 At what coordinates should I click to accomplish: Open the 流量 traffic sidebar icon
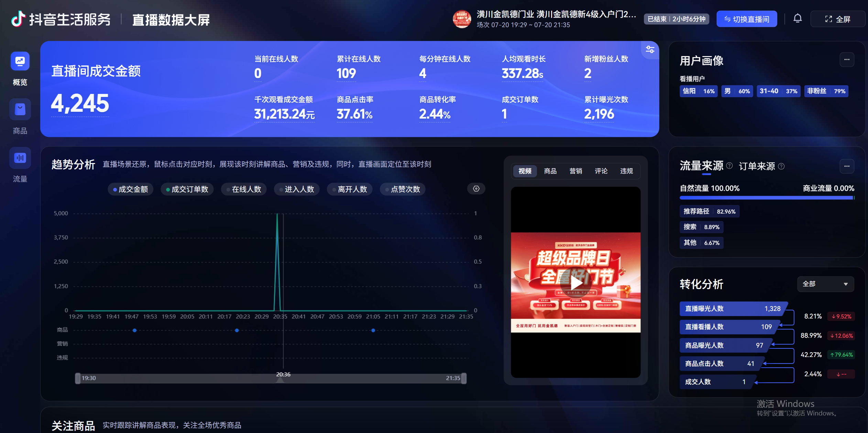[x=20, y=158]
